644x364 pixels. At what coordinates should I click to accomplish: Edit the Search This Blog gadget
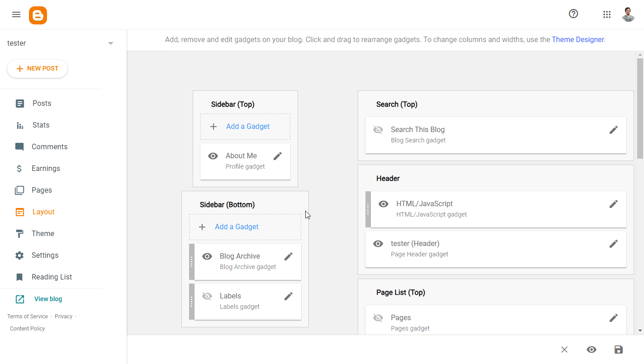coord(613,130)
